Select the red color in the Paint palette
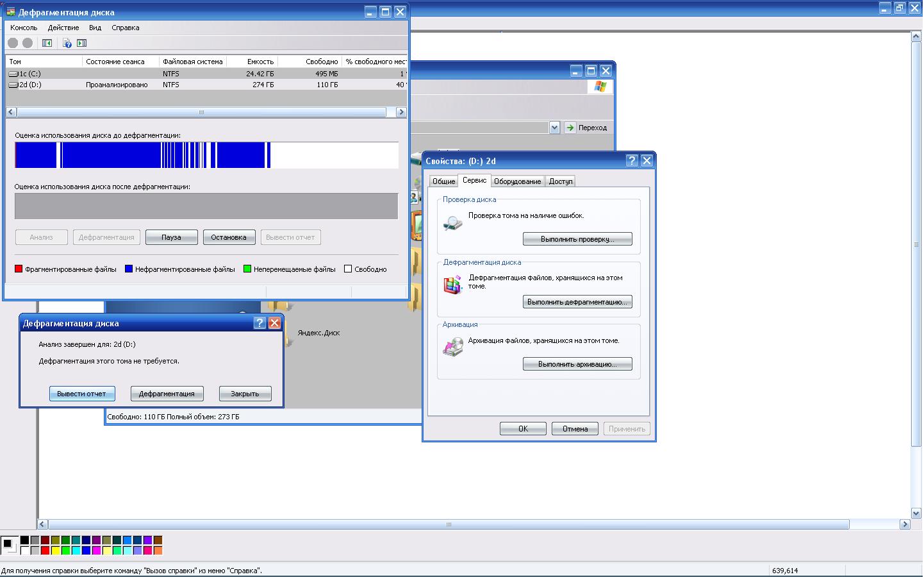This screenshot has height=577, width=924. coord(45,551)
